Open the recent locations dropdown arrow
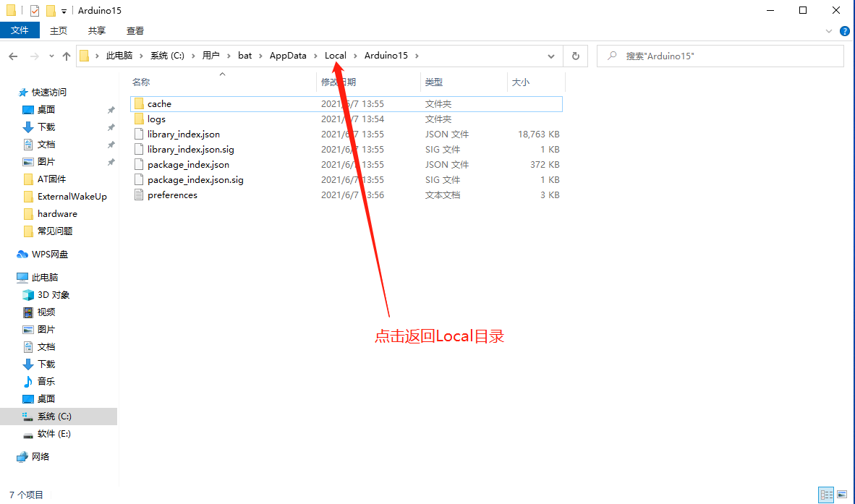The width and height of the screenshot is (855, 504). [51, 56]
